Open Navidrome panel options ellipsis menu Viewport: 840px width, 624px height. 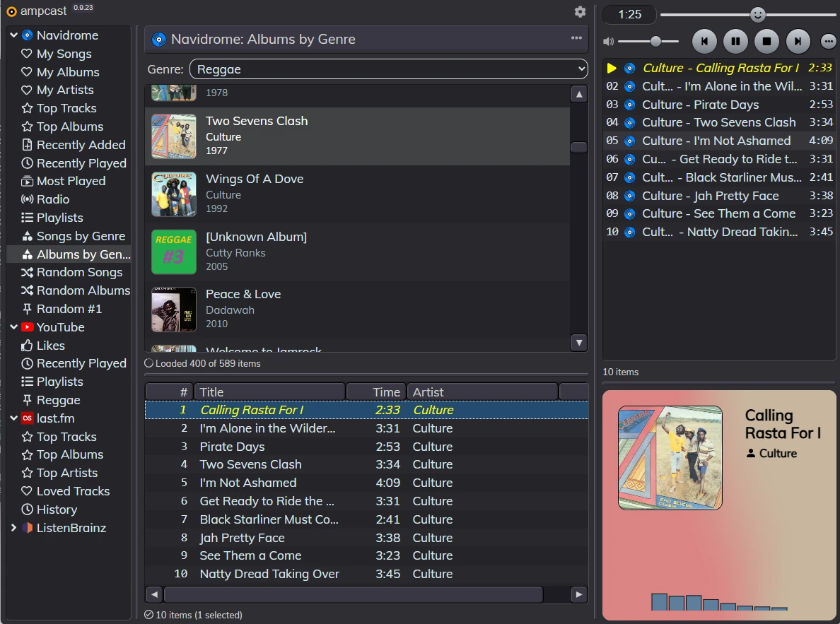pos(577,39)
